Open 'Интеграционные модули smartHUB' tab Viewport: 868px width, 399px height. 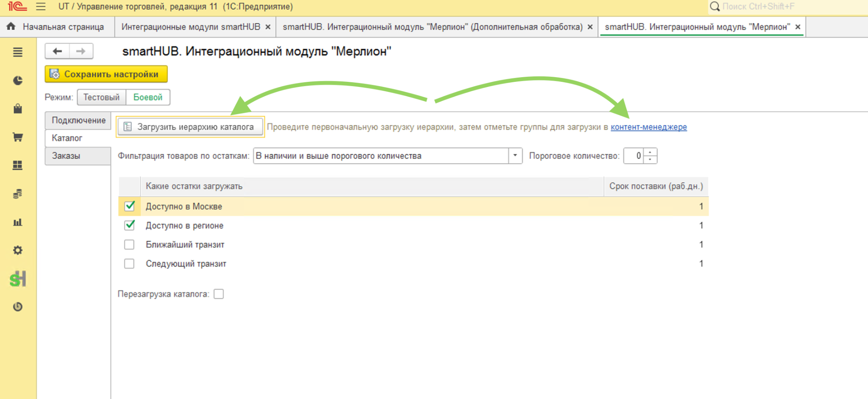[x=191, y=27]
